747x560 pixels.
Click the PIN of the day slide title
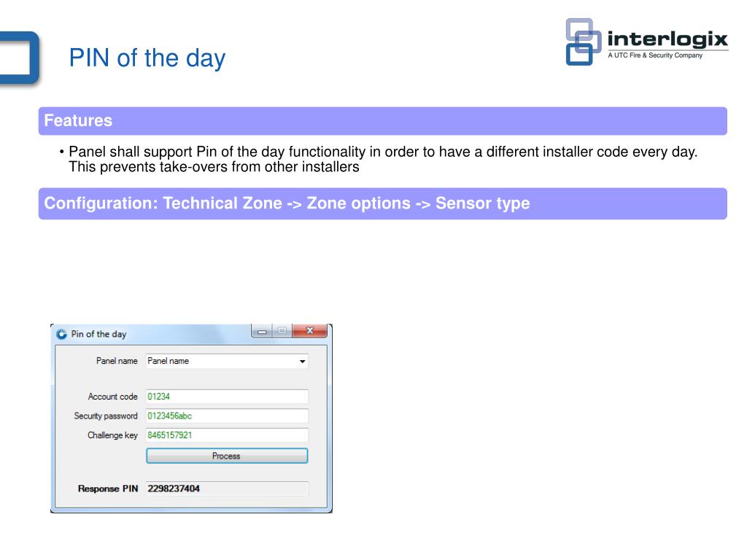click(147, 58)
